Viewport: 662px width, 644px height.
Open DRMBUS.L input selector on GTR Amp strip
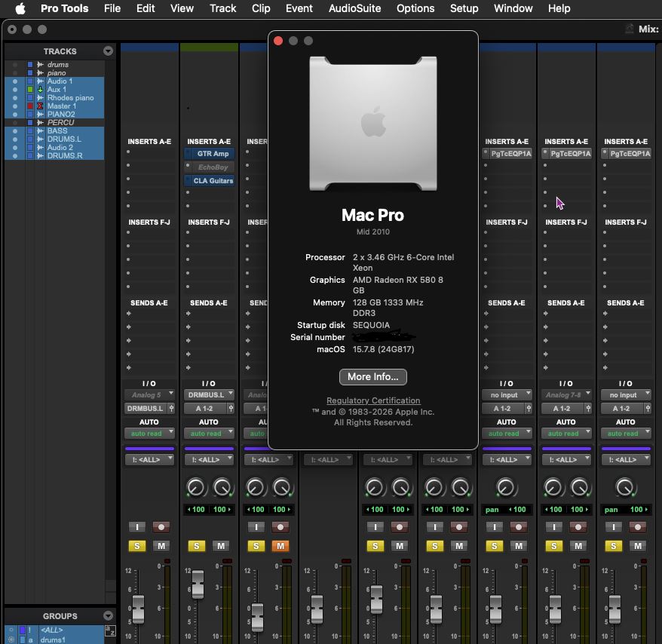coord(209,395)
